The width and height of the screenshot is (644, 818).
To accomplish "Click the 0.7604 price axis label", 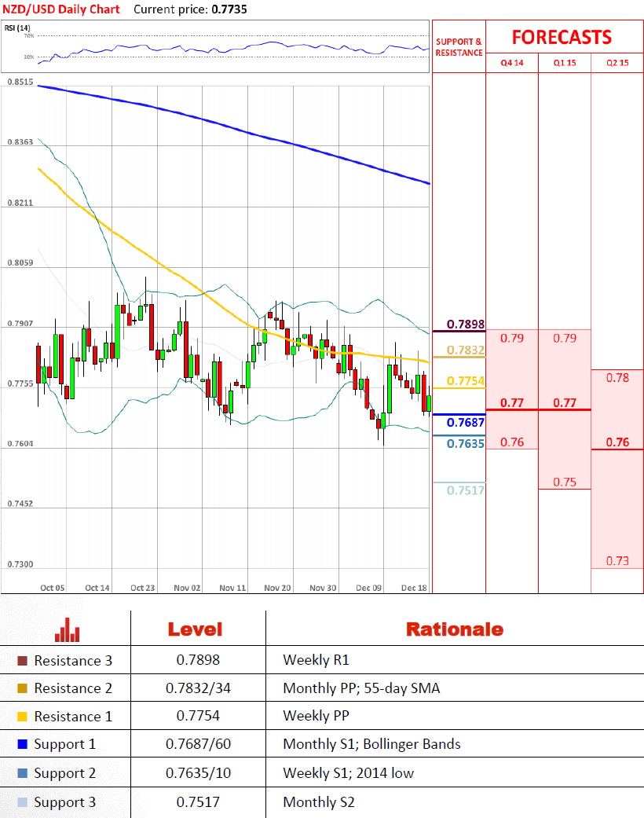I will pos(20,444).
